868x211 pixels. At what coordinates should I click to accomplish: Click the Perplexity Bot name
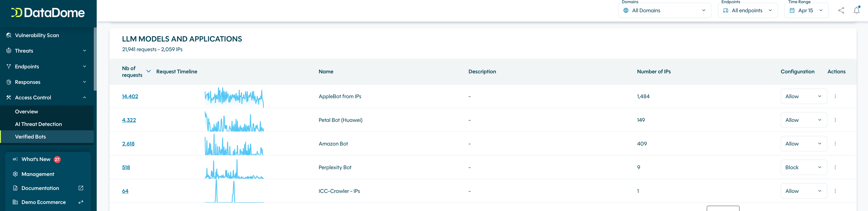pyautogui.click(x=335, y=167)
